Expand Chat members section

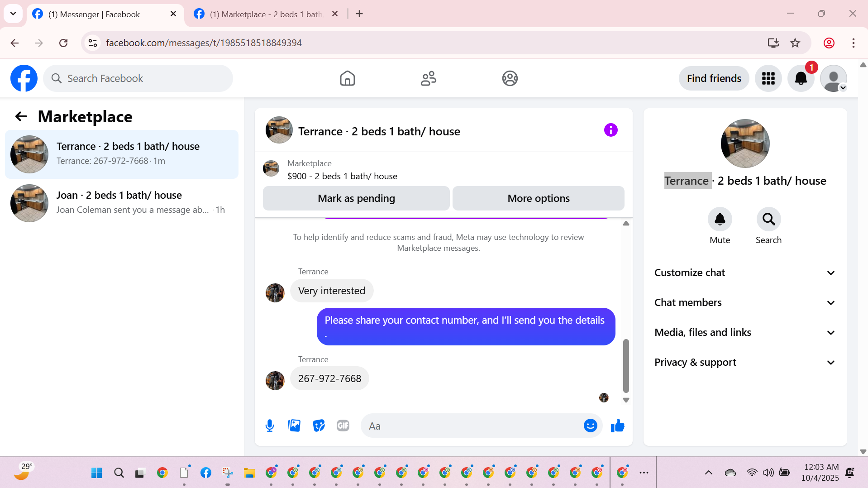pyautogui.click(x=745, y=302)
